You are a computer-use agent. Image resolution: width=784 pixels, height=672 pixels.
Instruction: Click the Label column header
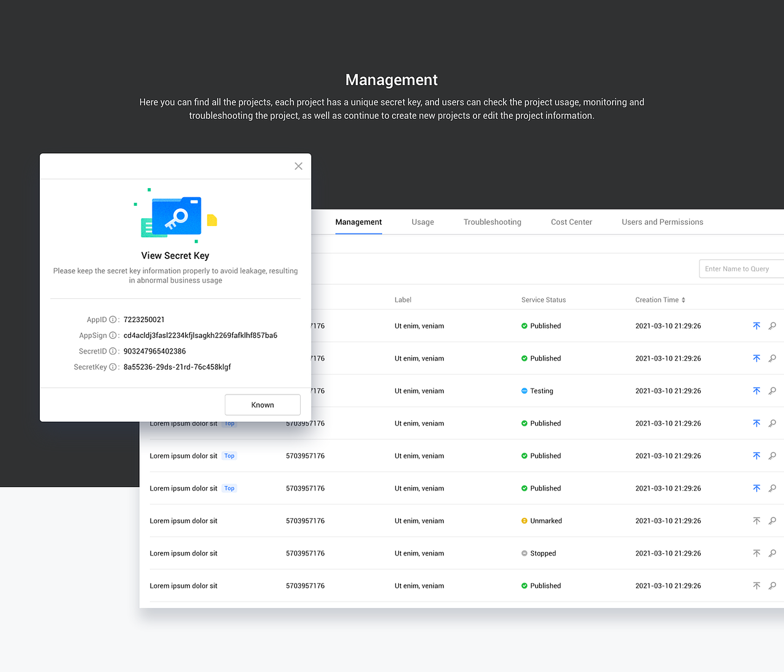403,300
